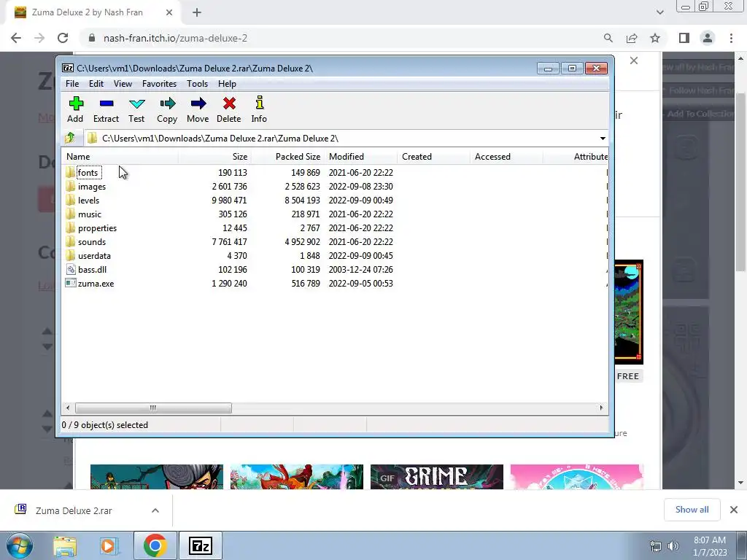
Task: Open the Info toolbar icon
Action: coord(259,103)
